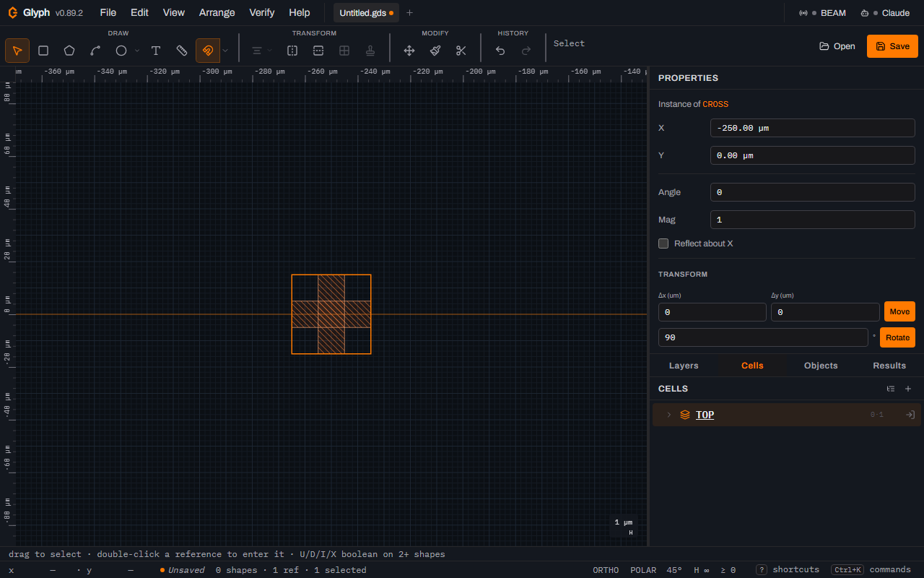The image size is (924, 578).
Task: Open the snap options dropdown arrow
Action: [225, 51]
